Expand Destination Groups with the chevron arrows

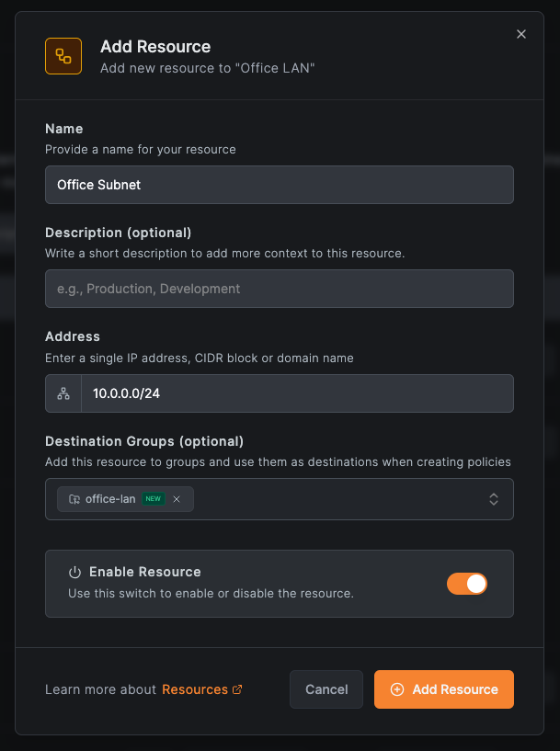pyautogui.click(x=494, y=499)
